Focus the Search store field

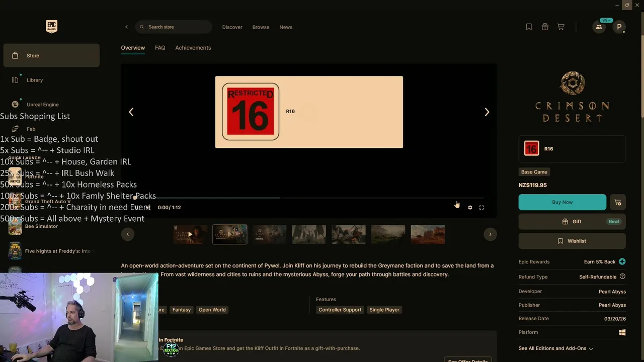[174, 27]
